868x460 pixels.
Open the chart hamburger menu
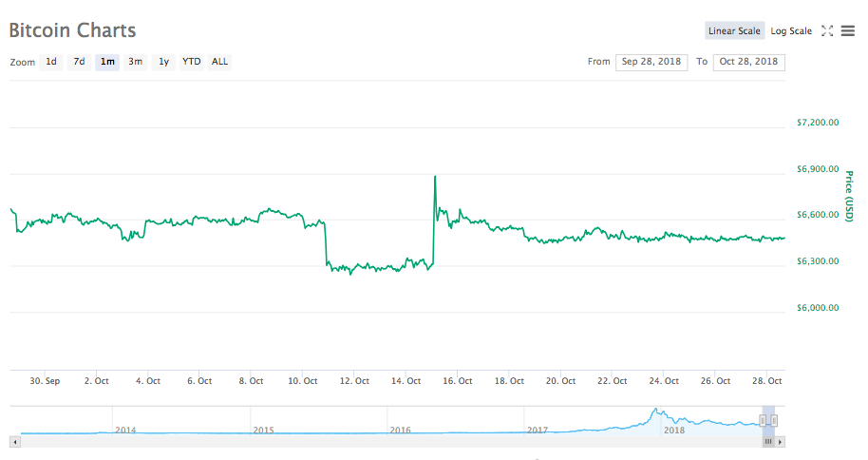coord(847,31)
